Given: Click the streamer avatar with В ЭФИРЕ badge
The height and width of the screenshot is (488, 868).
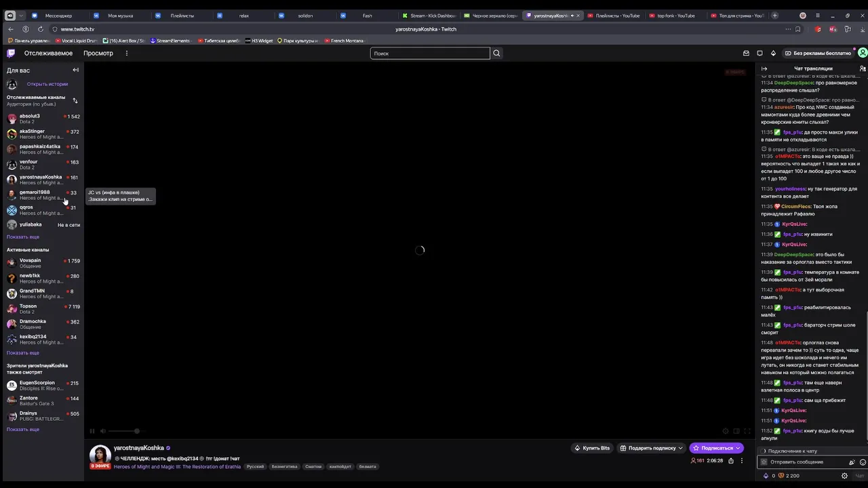Looking at the screenshot, I should (x=100, y=457).
